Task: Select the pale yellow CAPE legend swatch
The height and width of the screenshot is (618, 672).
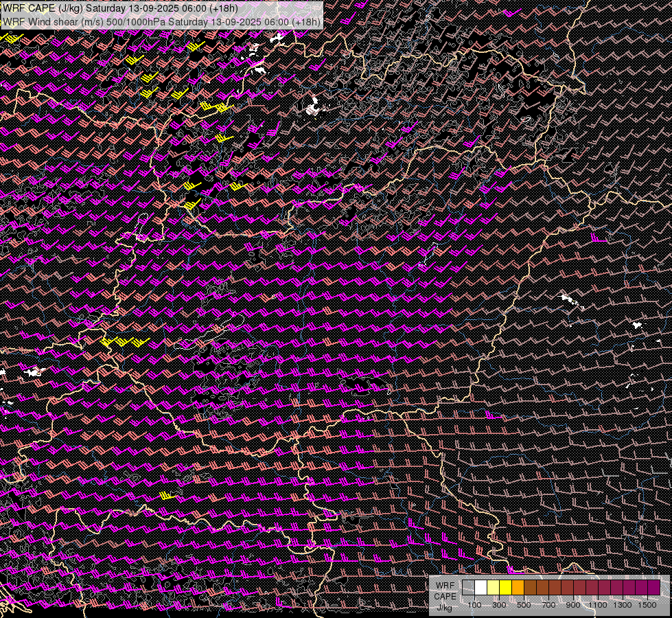Action: click(x=494, y=587)
